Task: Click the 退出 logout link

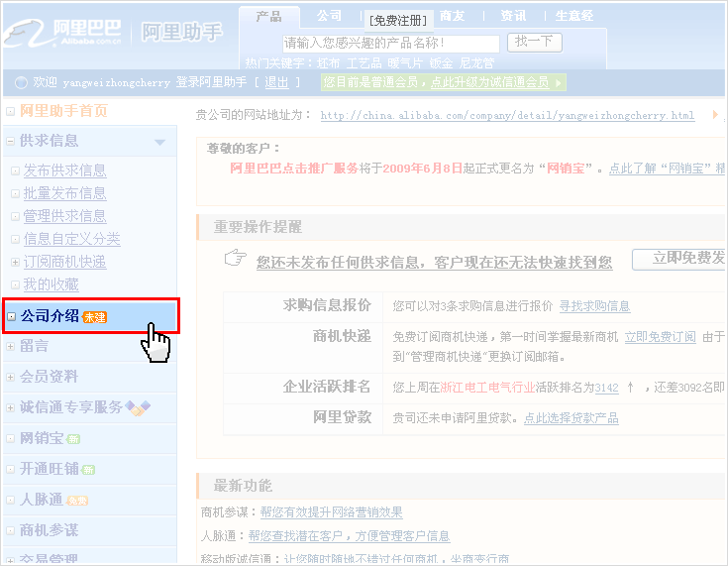Action: point(276,82)
